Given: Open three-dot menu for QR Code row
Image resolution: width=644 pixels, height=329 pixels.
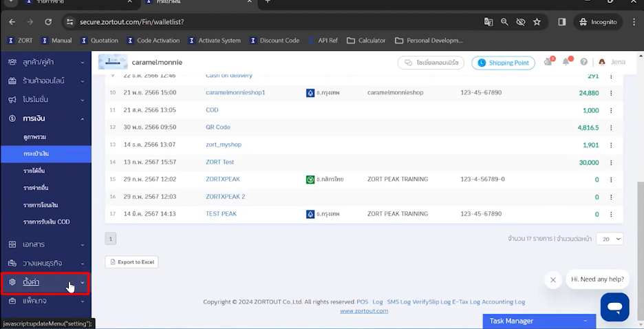Looking at the screenshot, I should coord(611,127).
